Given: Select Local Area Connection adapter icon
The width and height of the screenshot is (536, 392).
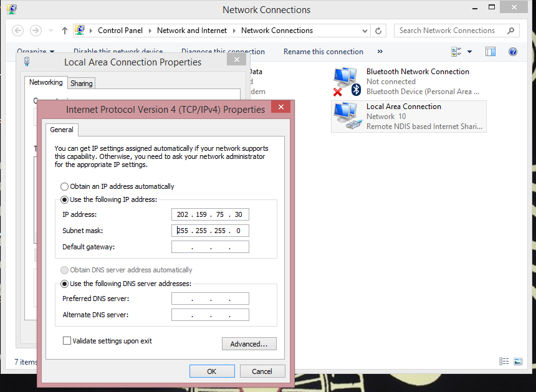Looking at the screenshot, I should [348, 117].
